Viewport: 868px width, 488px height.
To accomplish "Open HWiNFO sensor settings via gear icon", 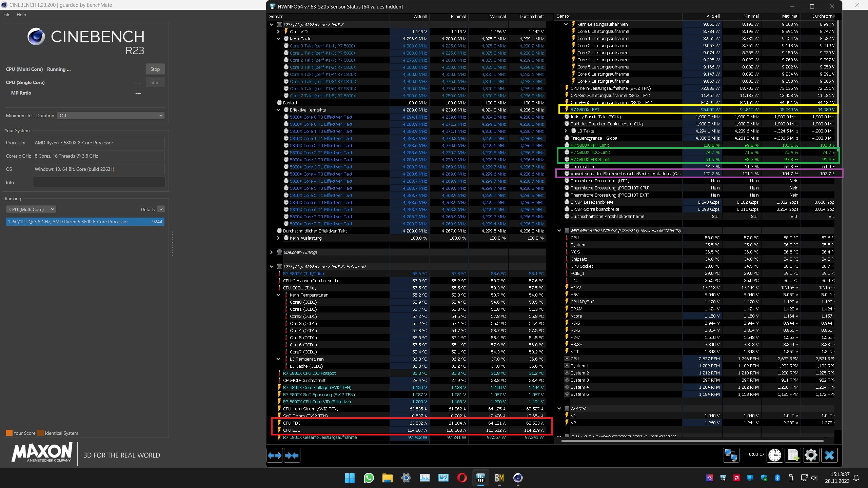I will pyautogui.click(x=811, y=455).
